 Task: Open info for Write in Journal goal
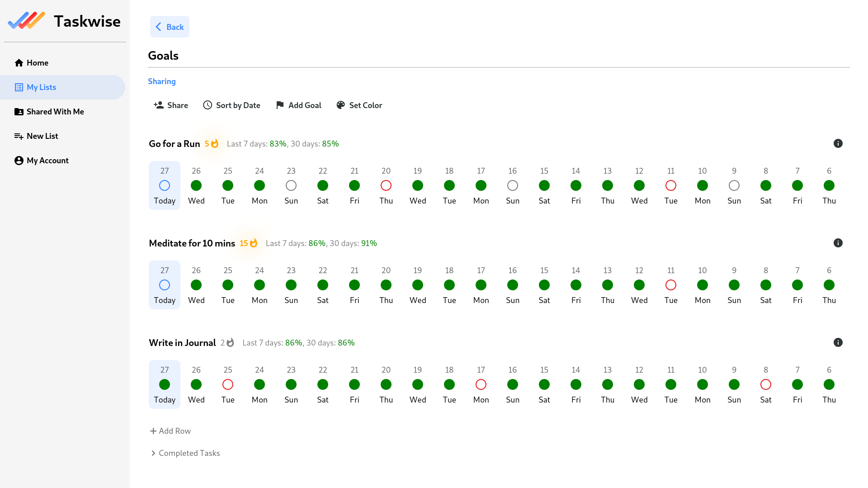[838, 342]
